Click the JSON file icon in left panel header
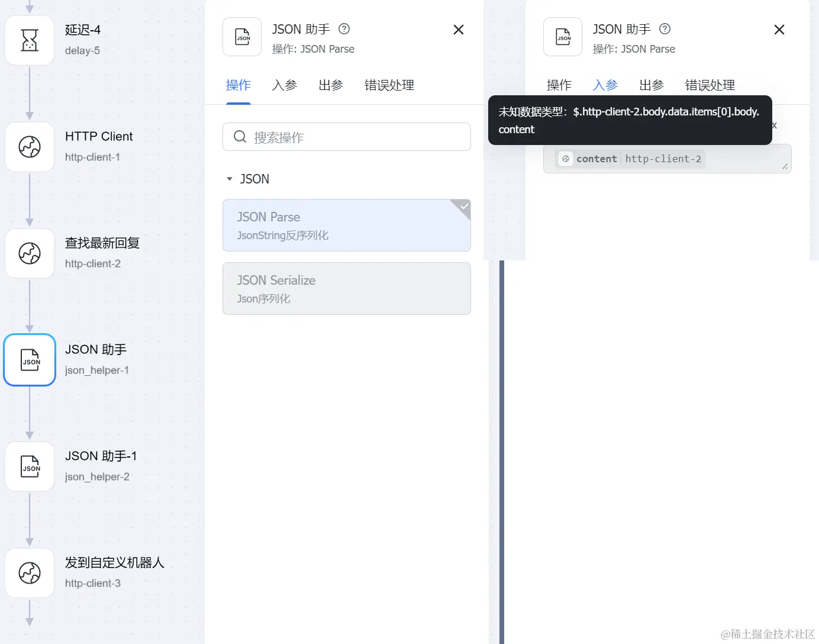Viewport: 819px width, 644px height. [242, 37]
